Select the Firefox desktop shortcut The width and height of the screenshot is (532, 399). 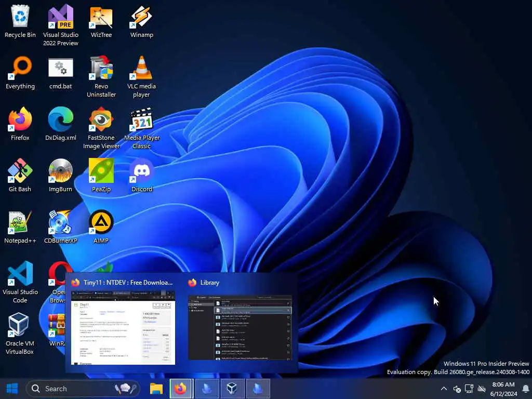[20, 124]
